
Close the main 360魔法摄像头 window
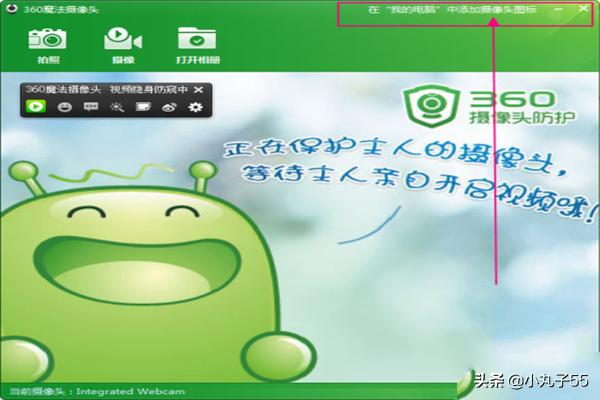[x=584, y=8]
